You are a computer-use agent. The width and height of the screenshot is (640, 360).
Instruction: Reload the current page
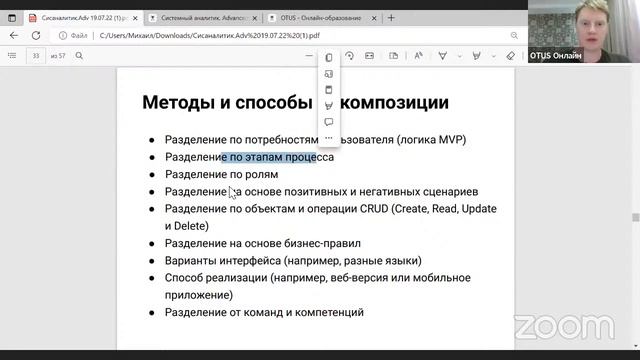click(36, 36)
